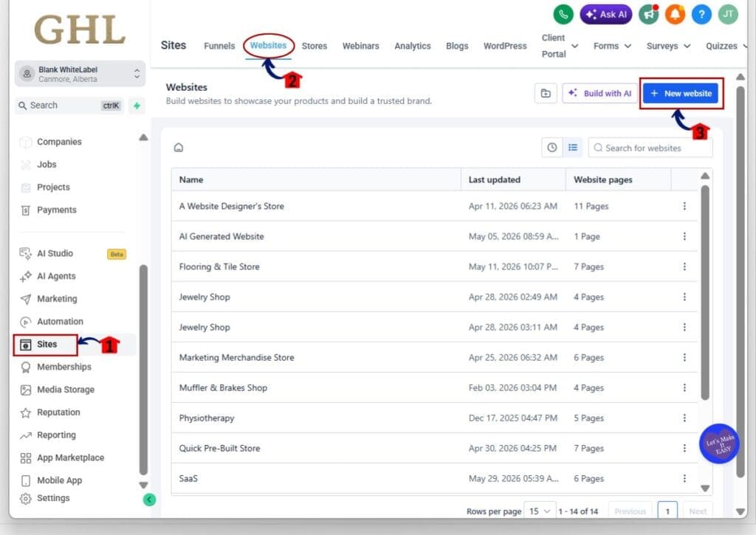Expand the Surveys dropdown
Screen dimensions: 756x535
tap(668, 46)
